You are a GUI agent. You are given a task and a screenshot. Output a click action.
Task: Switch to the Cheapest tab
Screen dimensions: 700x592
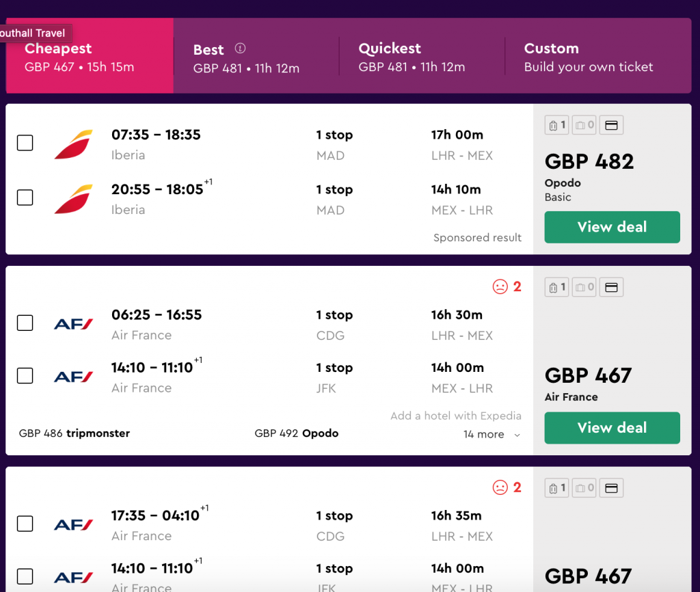coord(90,56)
